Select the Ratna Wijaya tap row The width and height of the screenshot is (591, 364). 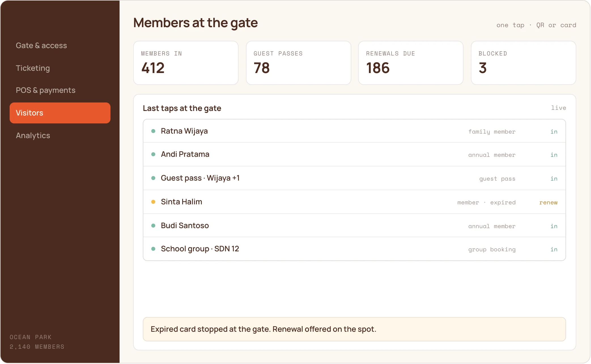354,131
